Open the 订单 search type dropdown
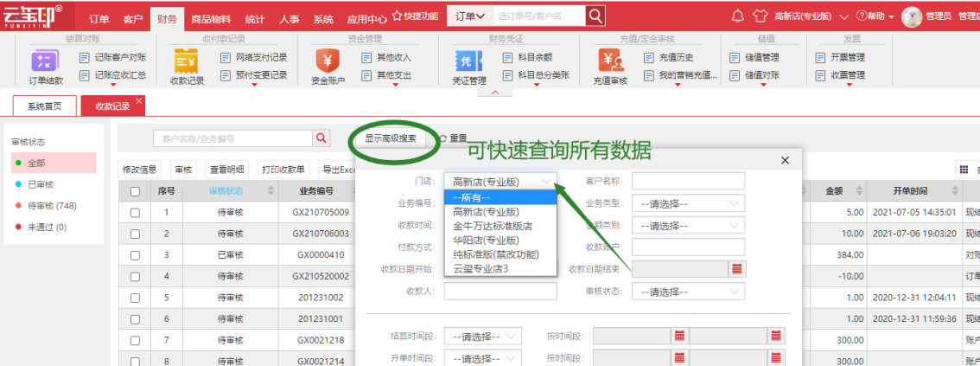Viewport: 980px width, 366px height. click(x=471, y=16)
